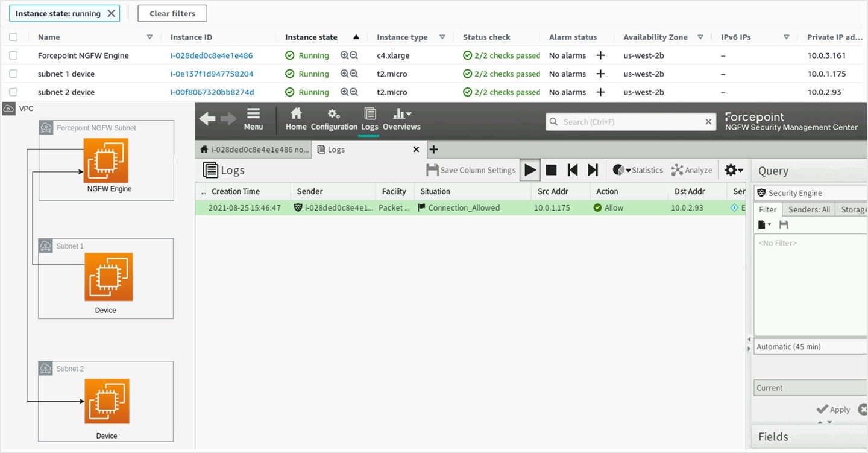
Task: Click the Search (Ctrl+F) input field
Action: [x=630, y=122]
